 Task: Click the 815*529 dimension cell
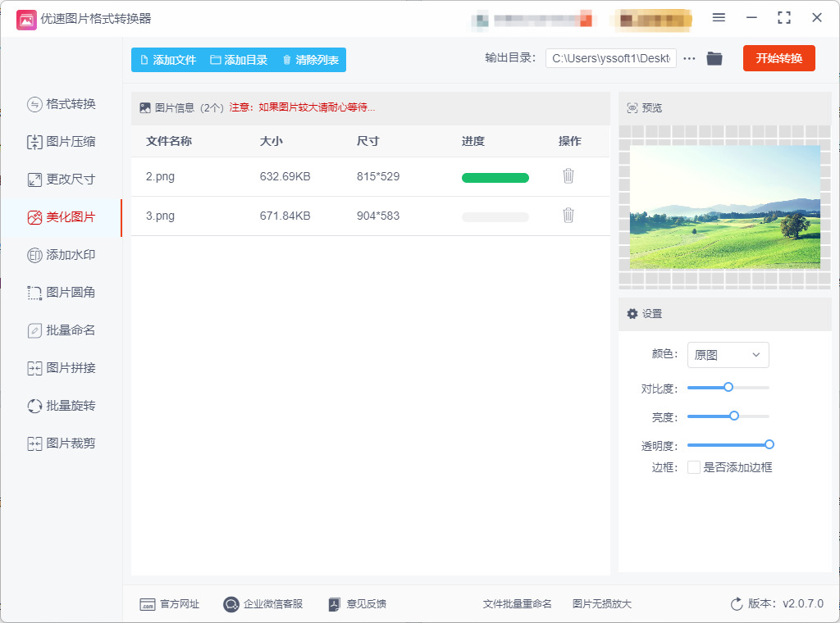[378, 176]
